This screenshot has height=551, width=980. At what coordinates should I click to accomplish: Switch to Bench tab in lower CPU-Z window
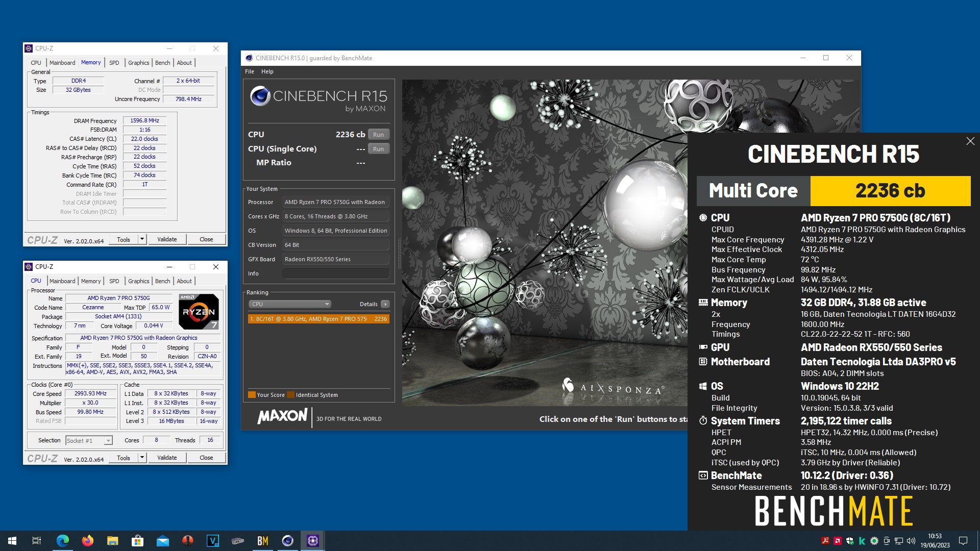(163, 281)
